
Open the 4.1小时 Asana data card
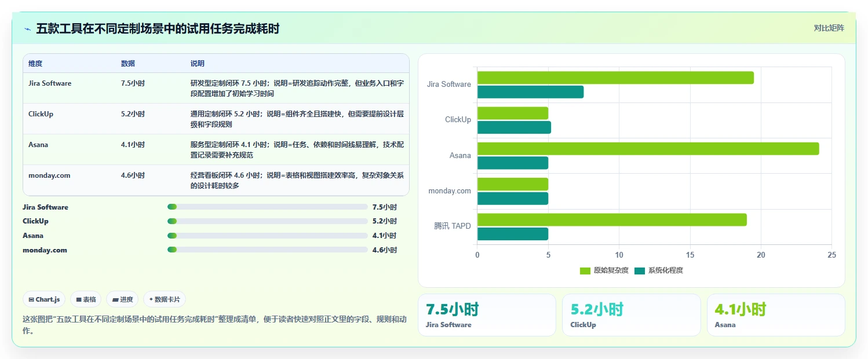pyautogui.click(x=776, y=315)
